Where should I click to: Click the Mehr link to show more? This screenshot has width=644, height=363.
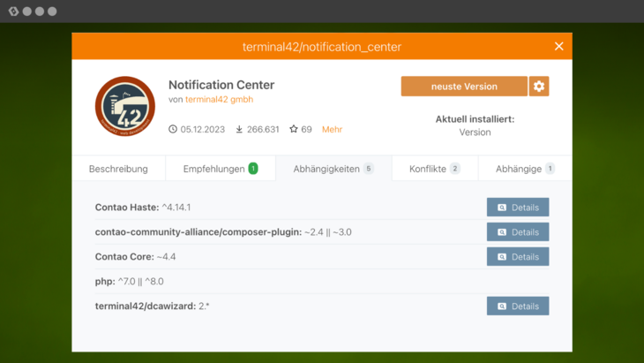click(332, 129)
